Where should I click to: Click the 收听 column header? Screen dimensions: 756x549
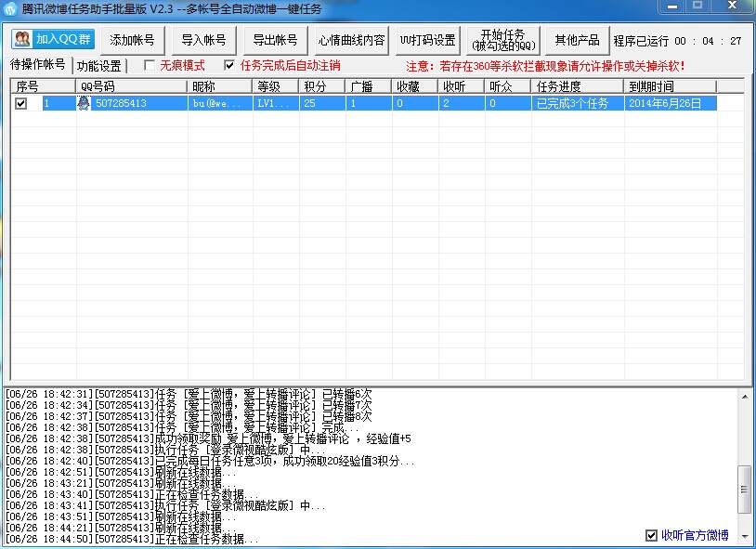(461, 86)
